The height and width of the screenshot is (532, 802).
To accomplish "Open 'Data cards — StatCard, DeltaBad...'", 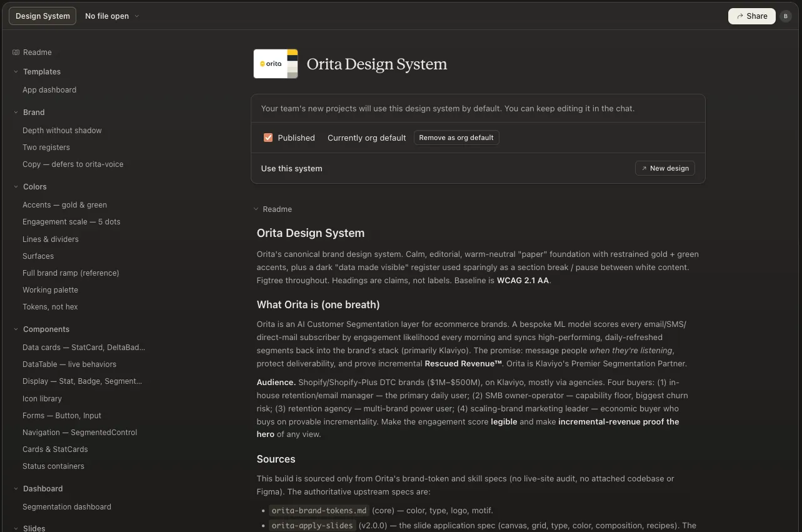I will (x=84, y=348).
